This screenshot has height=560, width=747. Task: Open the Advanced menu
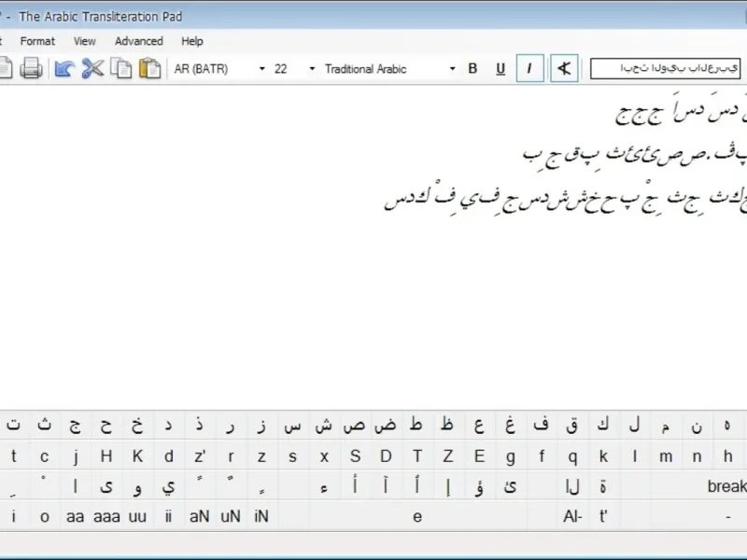tap(138, 41)
